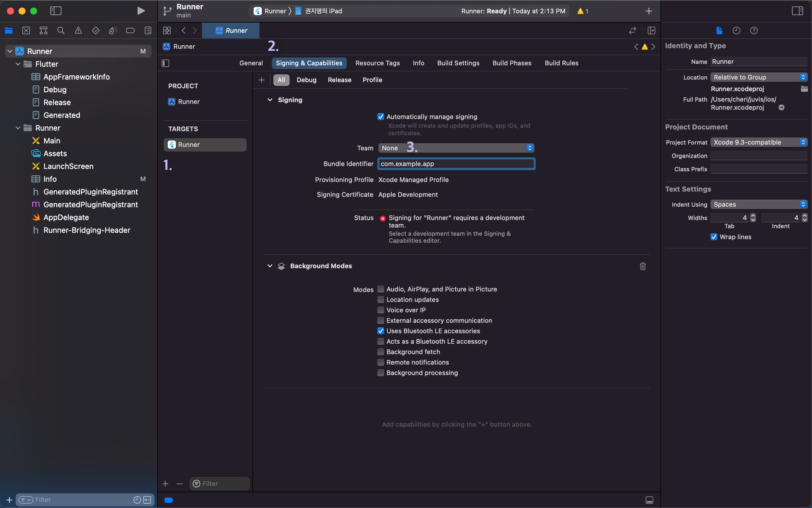Select AppDelegate file in navigator
812x508 pixels.
pos(66,217)
